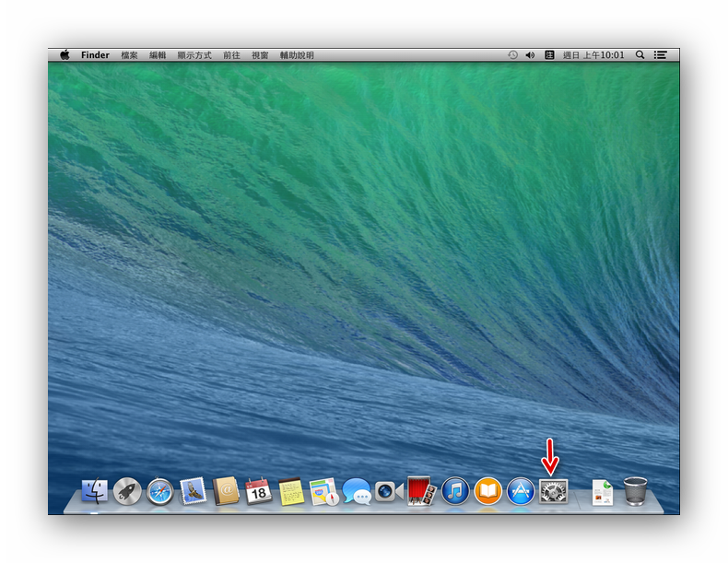Click volume speaker icon in menu bar
The image size is (728, 563).
(x=530, y=55)
